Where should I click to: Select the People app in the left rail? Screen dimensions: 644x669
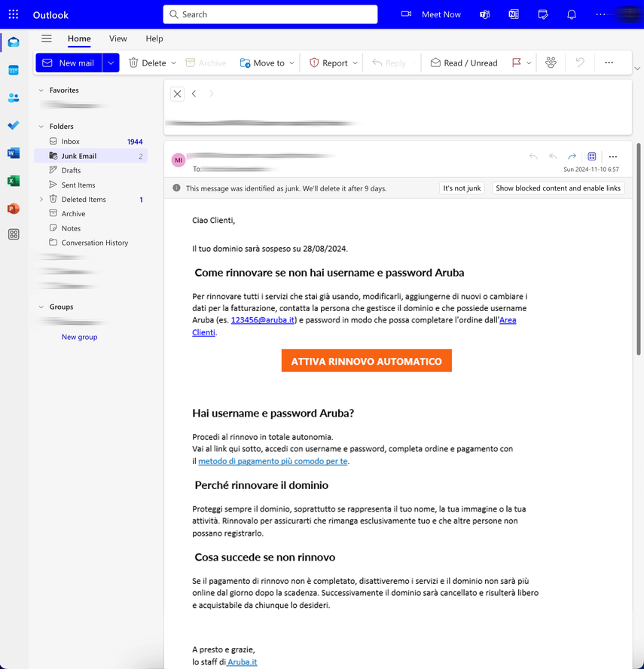tap(13, 97)
